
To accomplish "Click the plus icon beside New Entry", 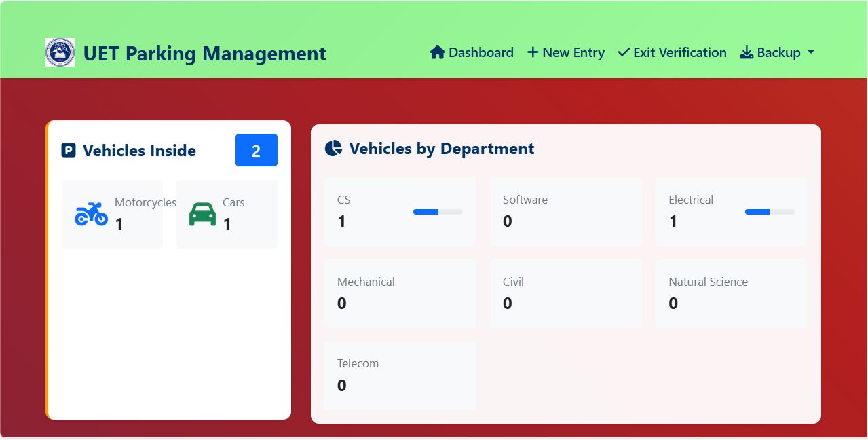I will 533,52.
